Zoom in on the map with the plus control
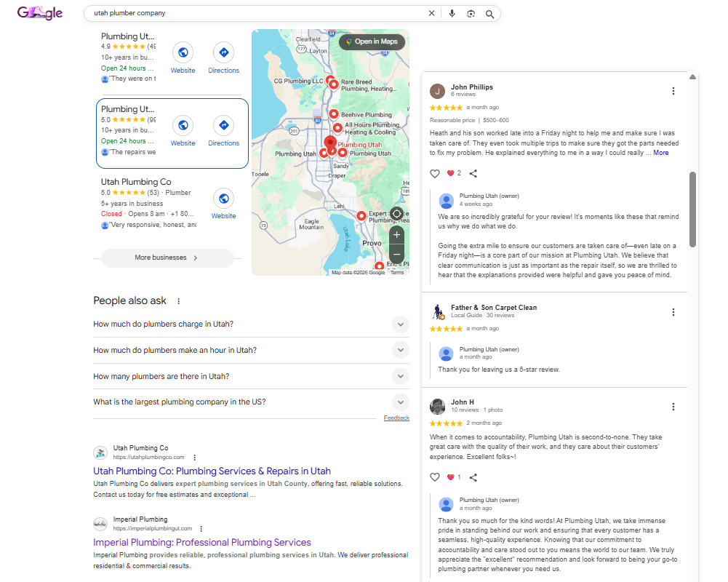This screenshot has height=582, width=728. click(396, 234)
